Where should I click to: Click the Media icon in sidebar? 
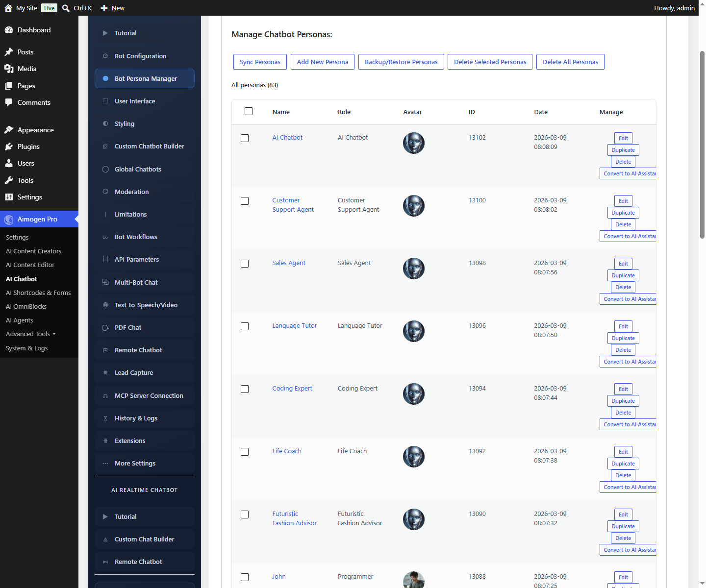coord(9,69)
